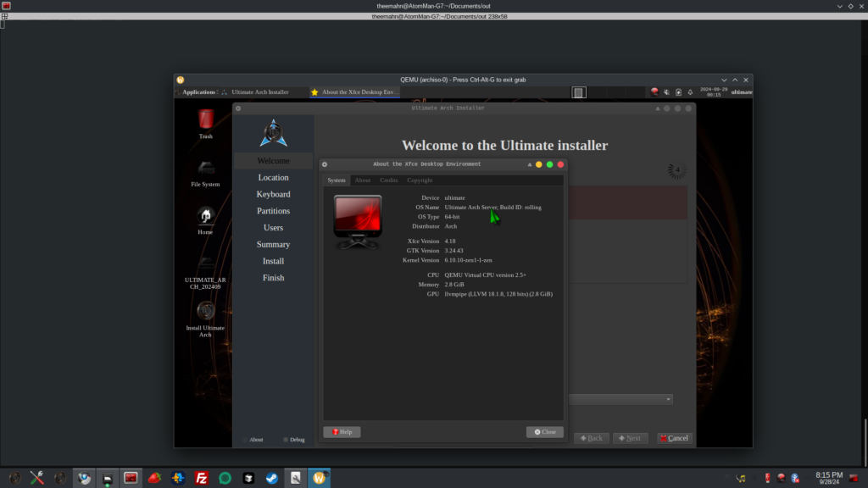Open the Xfce Applications menu
The width and height of the screenshot is (868, 488).
(x=198, y=92)
